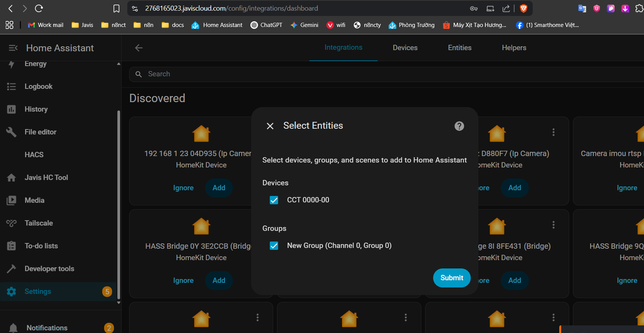This screenshot has height=333, width=644.
Task: Collapse the Home Assistant sidebar menu
Action: (13, 48)
